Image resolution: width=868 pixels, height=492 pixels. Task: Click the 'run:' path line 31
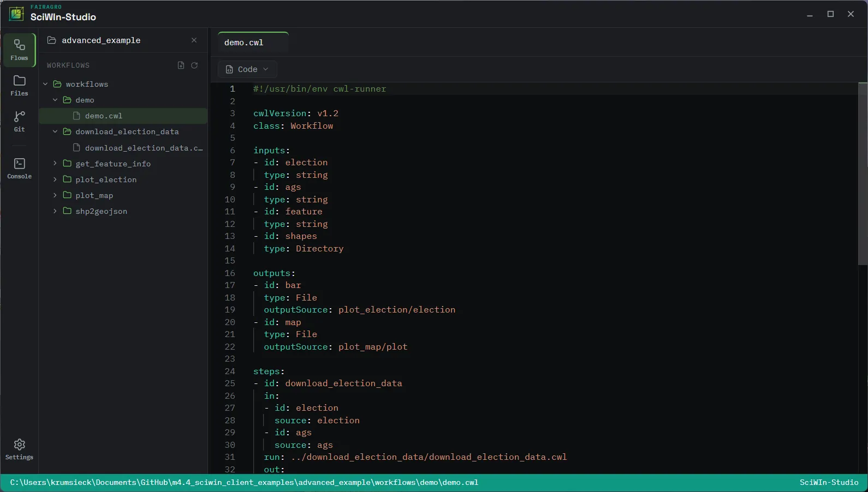click(415, 457)
